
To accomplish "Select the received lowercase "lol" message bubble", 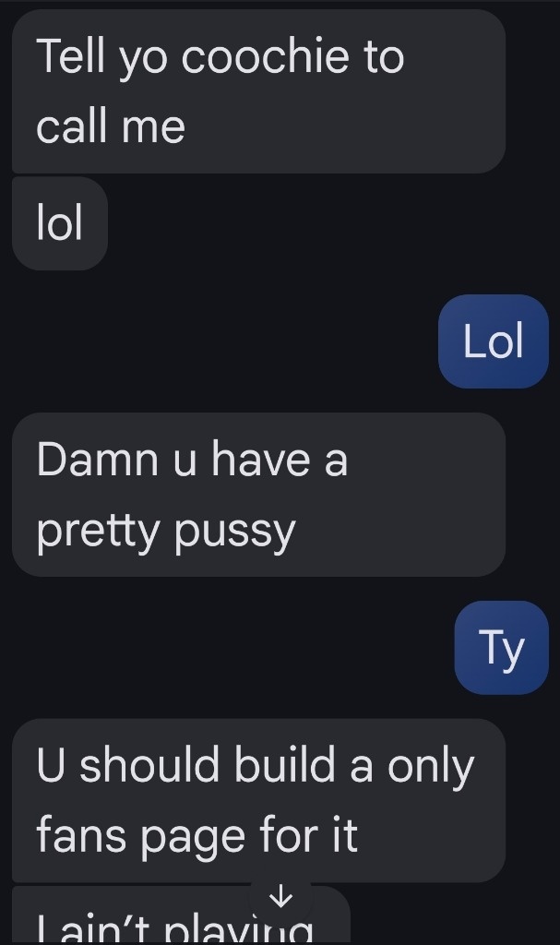I will pyautogui.click(x=60, y=223).
